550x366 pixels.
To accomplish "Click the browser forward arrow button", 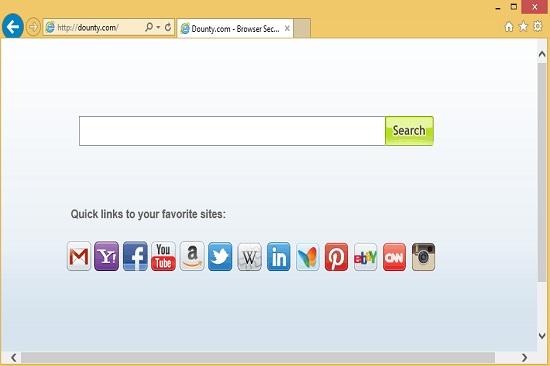I will coord(33,27).
